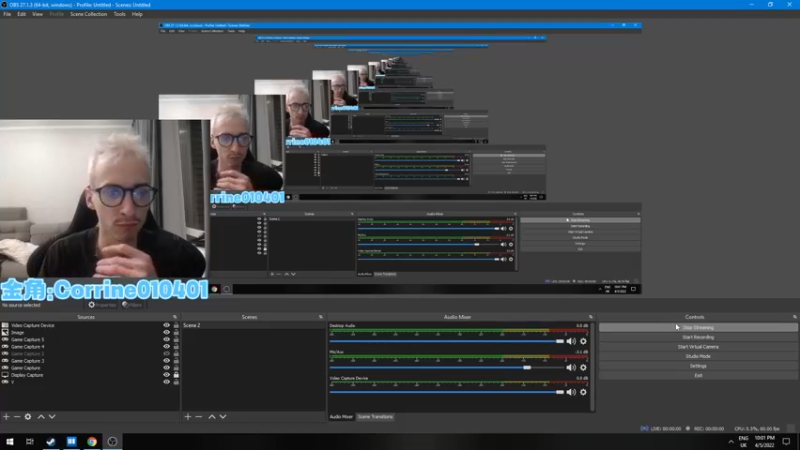
Task: Adjust the Video Capture Device volume slider
Action: pyautogui.click(x=446, y=392)
